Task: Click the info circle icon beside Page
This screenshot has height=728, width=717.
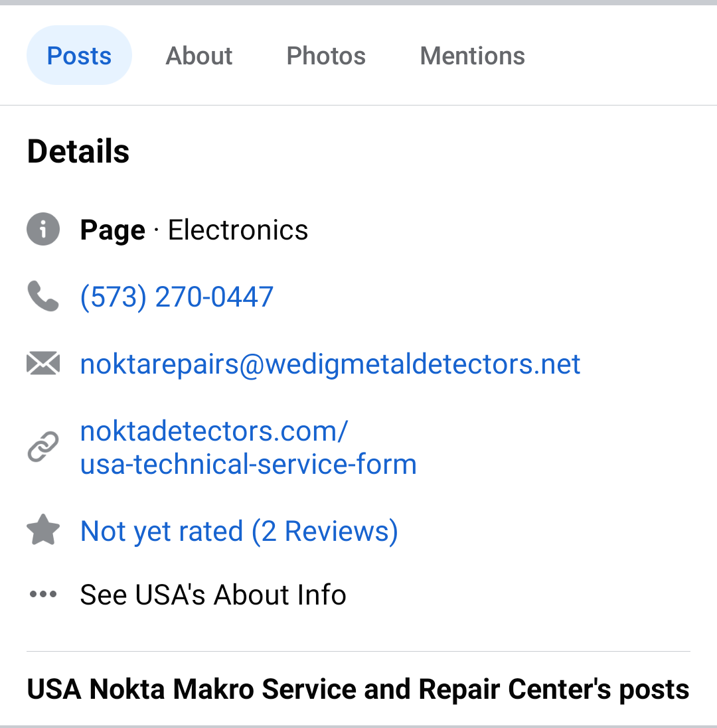Action: click(x=43, y=230)
